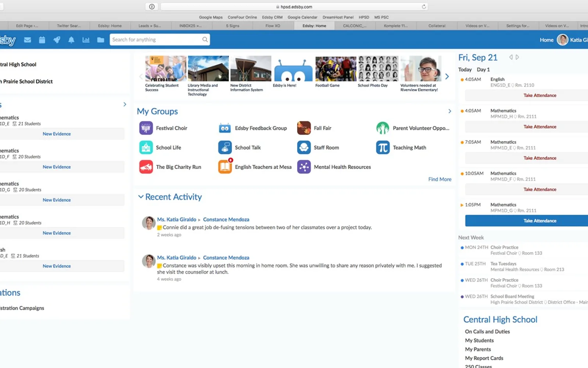This screenshot has width=588, height=368.
Task: Open Parent Volunteer Opportunities group icon
Action: [x=383, y=128]
